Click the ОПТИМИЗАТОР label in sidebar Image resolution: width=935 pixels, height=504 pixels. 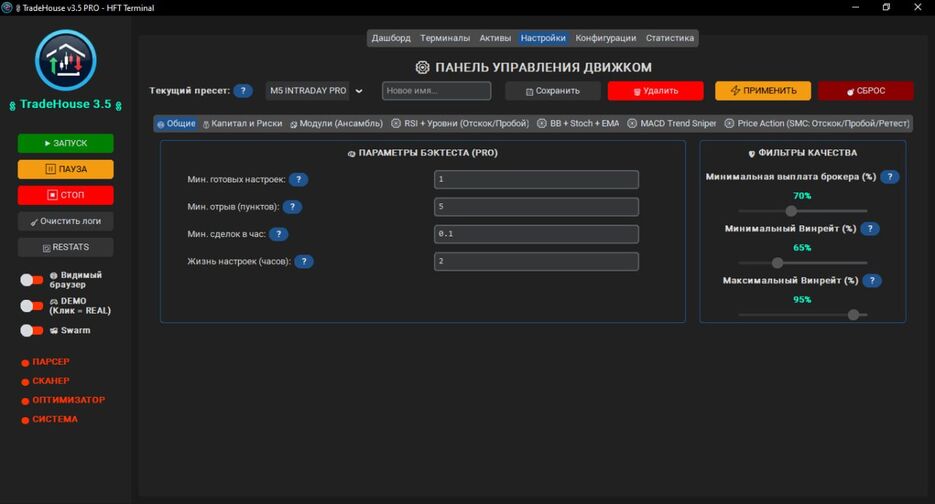tap(69, 400)
